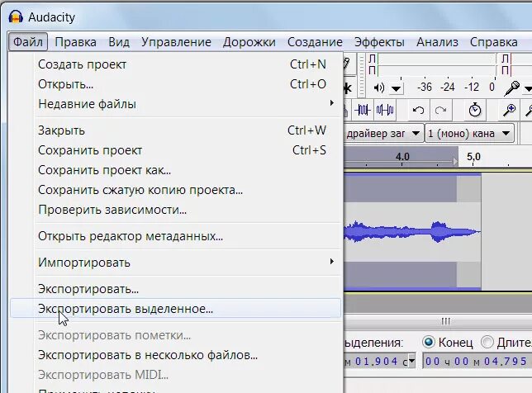532x393 pixels.
Task: Open the Файл menu
Action: tap(28, 42)
